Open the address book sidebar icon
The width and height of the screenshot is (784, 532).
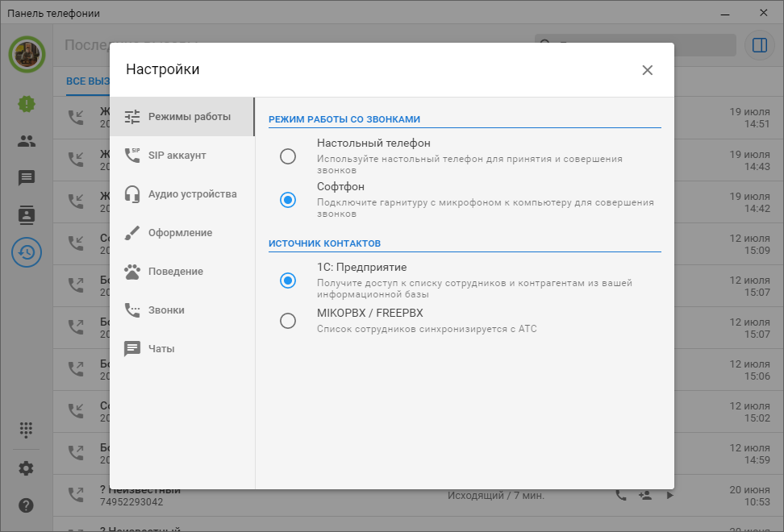[x=27, y=215]
